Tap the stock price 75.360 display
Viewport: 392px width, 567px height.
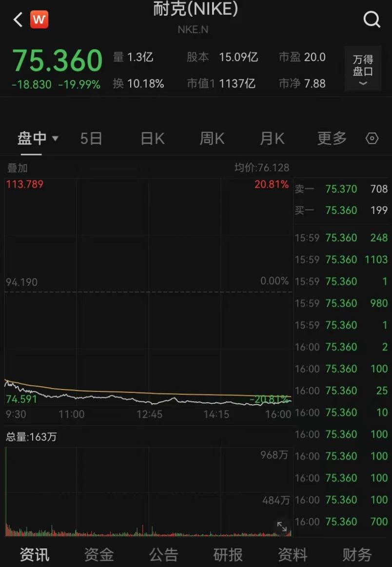57,60
